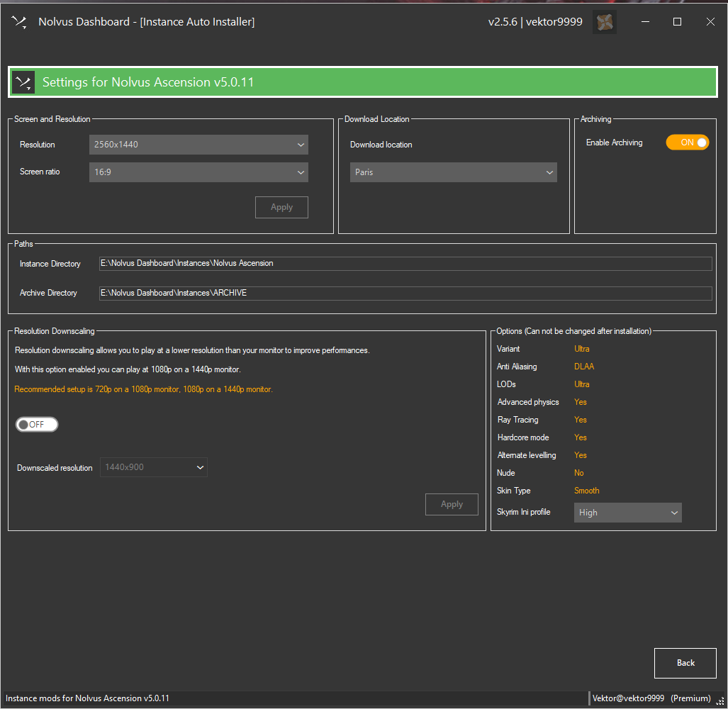Open the Screen ratio dropdown showing 16:9
Image resolution: width=728 pixels, height=709 pixels.
(198, 172)
